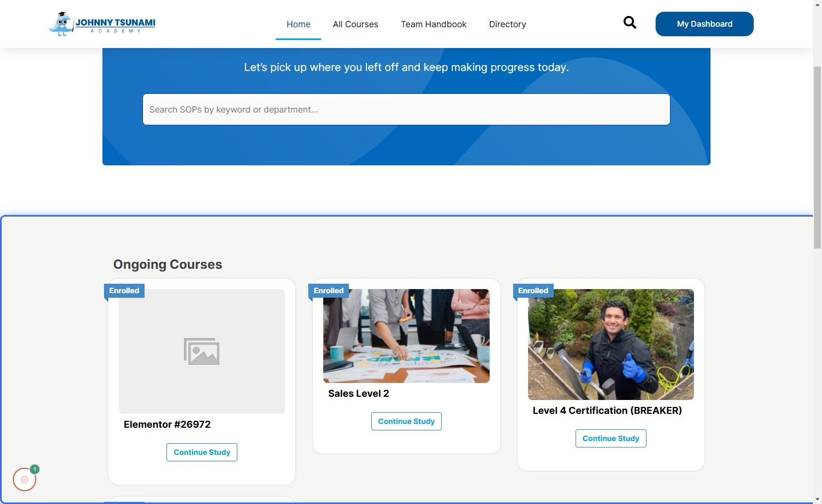The height and width of the screenshot is (504, 822).
Task: Continue Study for Elementor #26972
Action: [x=202, y=452]
